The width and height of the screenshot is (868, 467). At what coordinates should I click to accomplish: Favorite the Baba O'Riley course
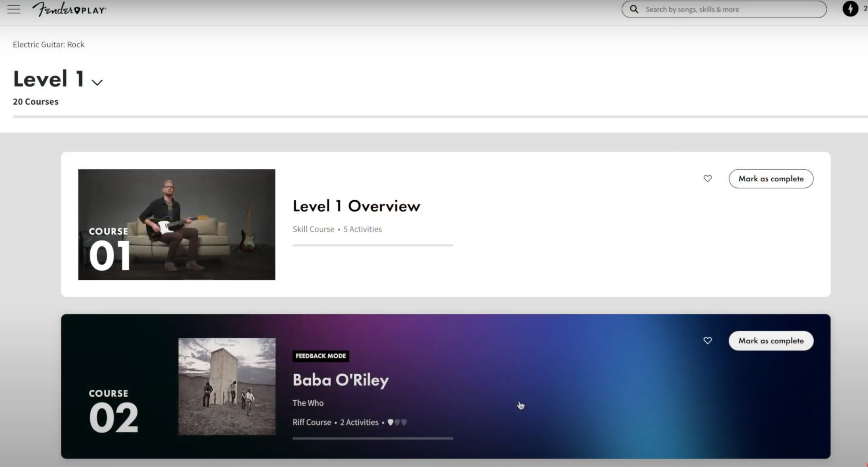(707, 341)
